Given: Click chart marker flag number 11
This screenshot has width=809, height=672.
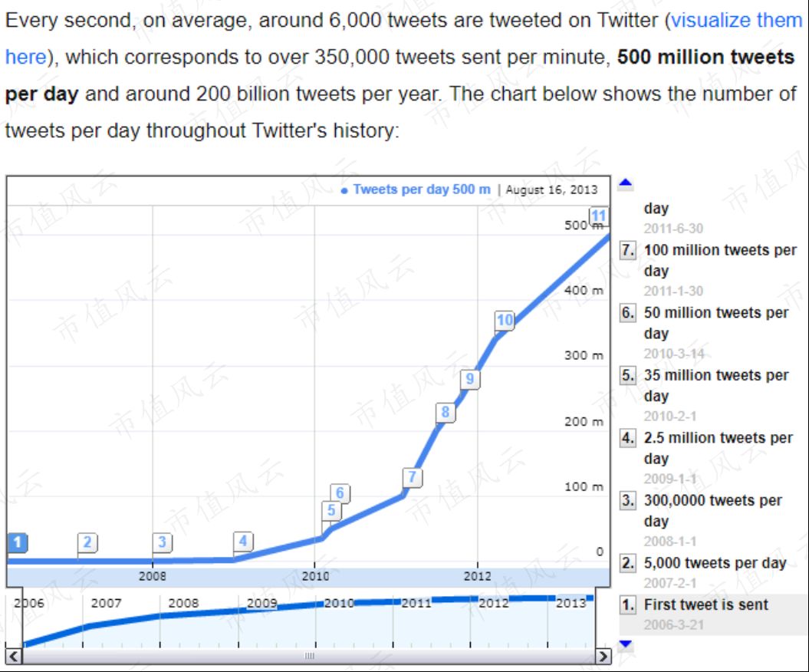Looking at the screenshot, I should 600,216.
